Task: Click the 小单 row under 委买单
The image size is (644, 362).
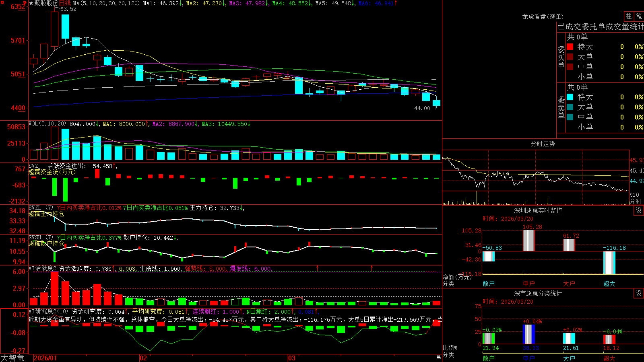Action: (x=605, y=77)
